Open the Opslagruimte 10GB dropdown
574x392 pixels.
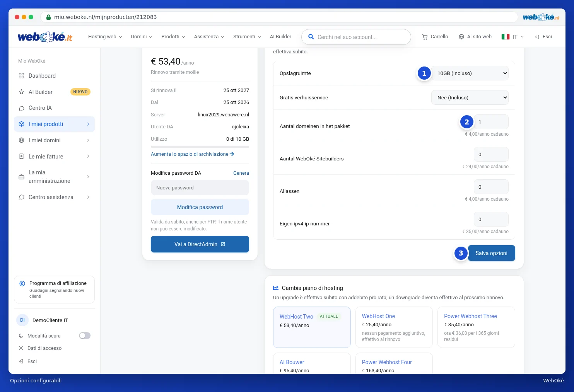[x=470, y=73]
